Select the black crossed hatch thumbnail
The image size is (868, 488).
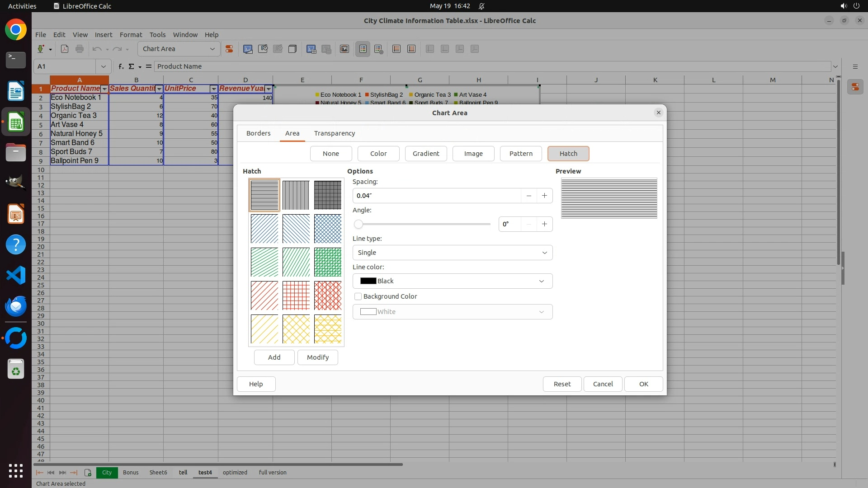(327, 195)
